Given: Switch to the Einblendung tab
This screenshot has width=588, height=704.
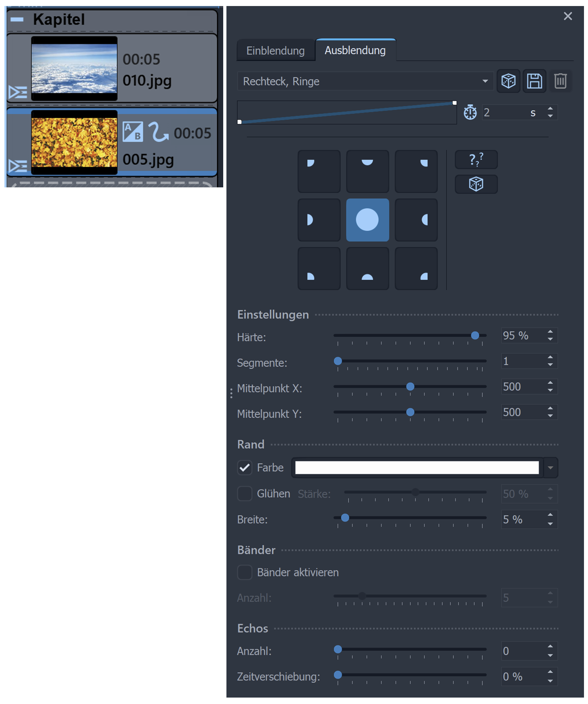Looking at the screenshot, I should [x=275, y=51].
